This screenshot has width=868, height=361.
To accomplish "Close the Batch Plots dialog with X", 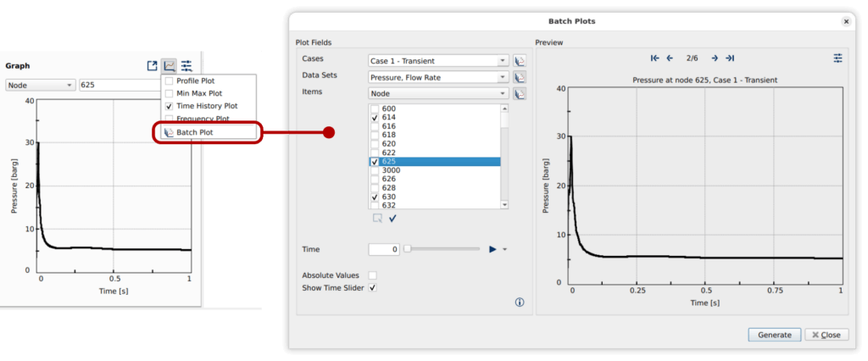I will click(846, 21).
